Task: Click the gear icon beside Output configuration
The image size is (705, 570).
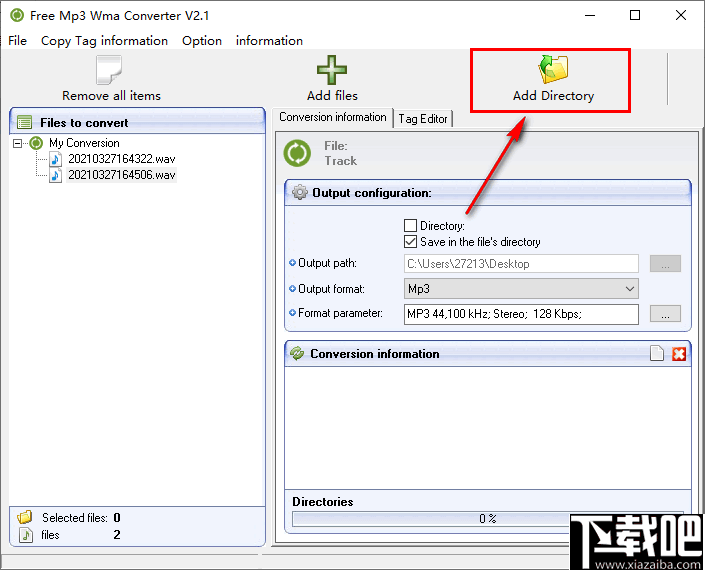Action: (299, 192)
